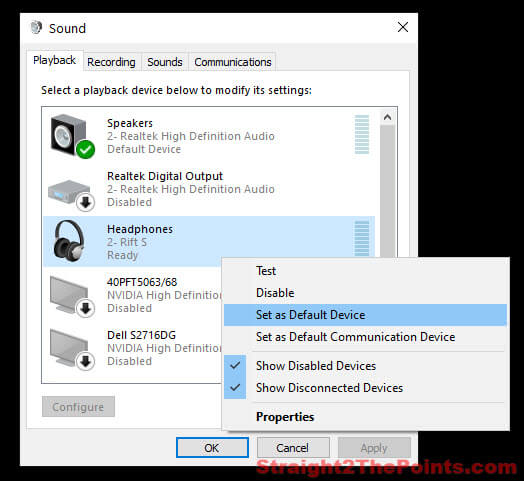Open the Sounds tab
Screen dimensions: 524x481
pyautogui.click(x=165, y=62)
